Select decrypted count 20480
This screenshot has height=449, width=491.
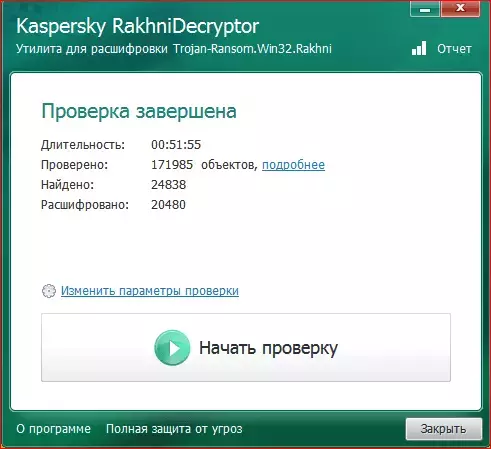pos(168,205)
